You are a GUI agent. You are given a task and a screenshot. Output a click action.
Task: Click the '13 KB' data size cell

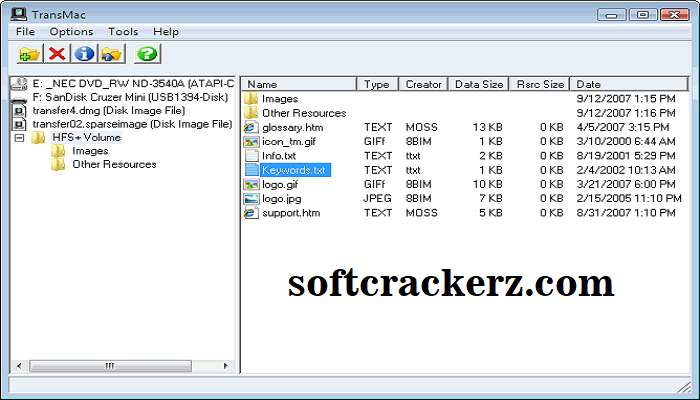click(x=488, y=127)
